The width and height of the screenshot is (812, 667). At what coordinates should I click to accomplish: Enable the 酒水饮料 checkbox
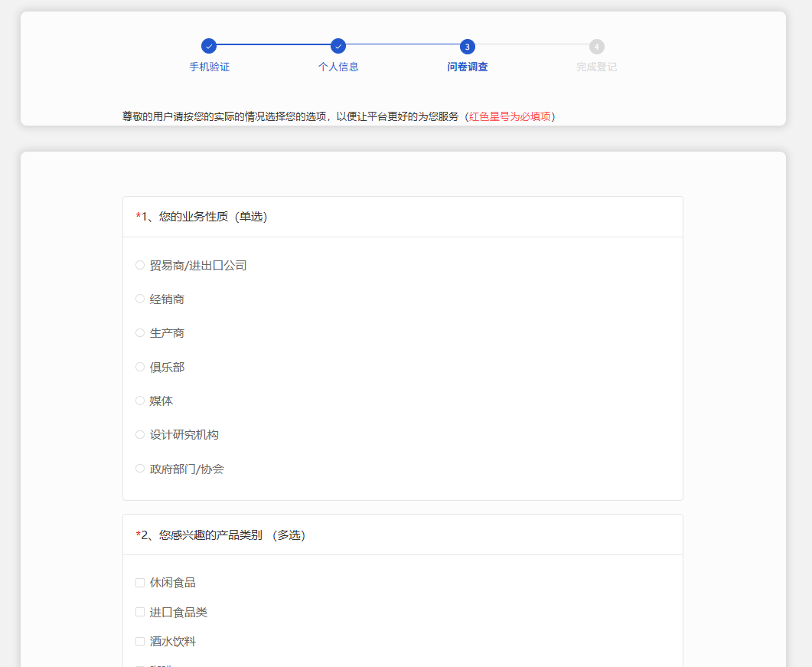(140, 641)
